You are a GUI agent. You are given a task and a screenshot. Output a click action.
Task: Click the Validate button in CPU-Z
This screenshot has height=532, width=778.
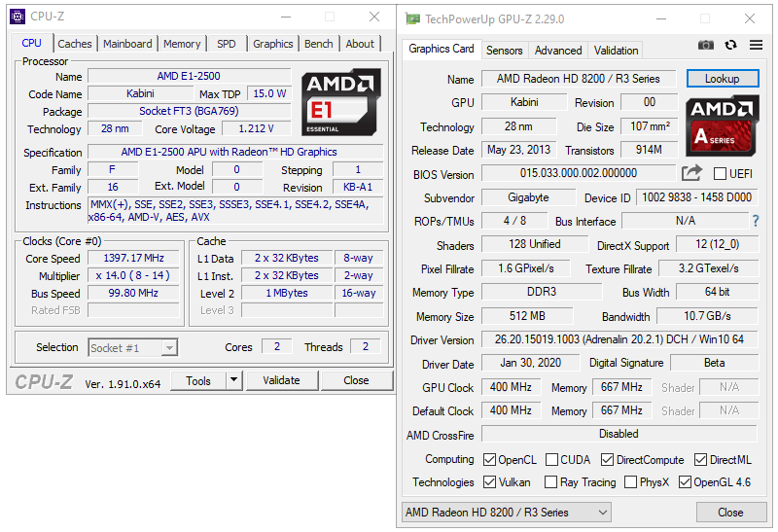click(281, 380)
